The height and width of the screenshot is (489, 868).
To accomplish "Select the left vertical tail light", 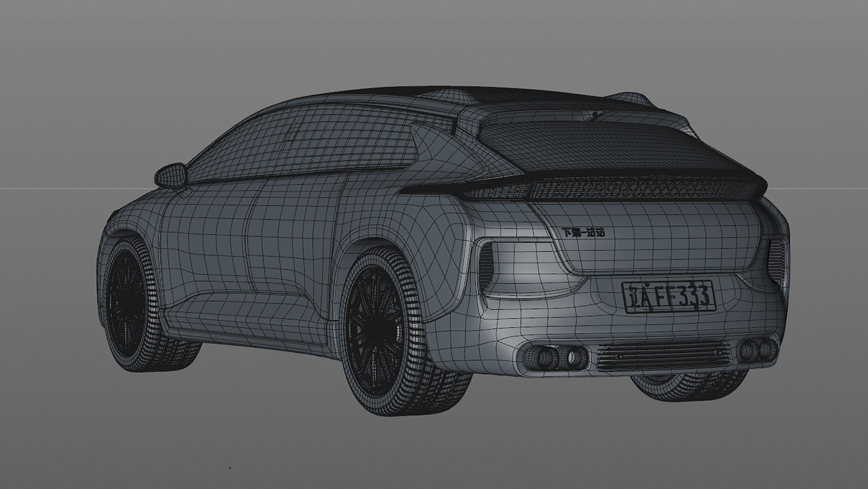I will pos(486,267).
